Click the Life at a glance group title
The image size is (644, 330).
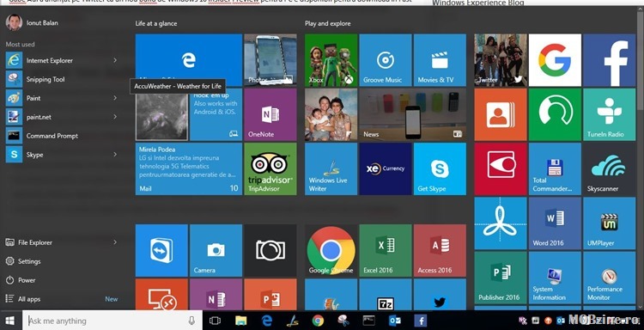click(x=156, y=23)
